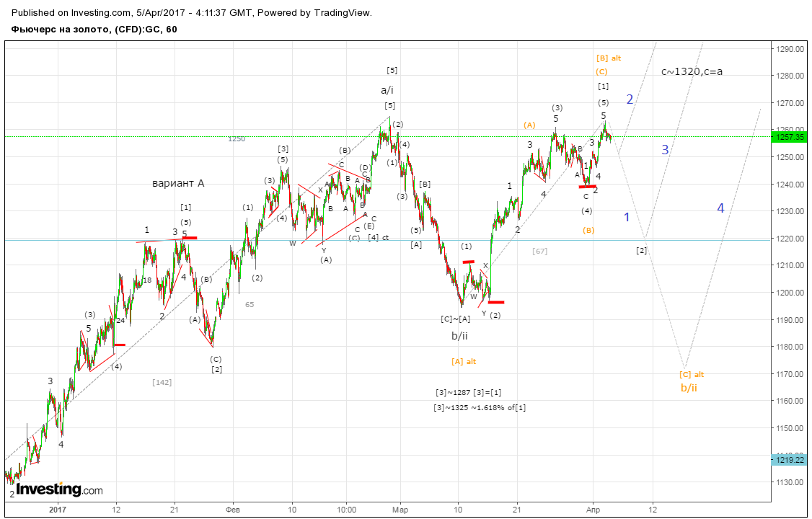Select the orange '[B] alt' label
This screenshot has height=519, width=812.
click(609, 58)
